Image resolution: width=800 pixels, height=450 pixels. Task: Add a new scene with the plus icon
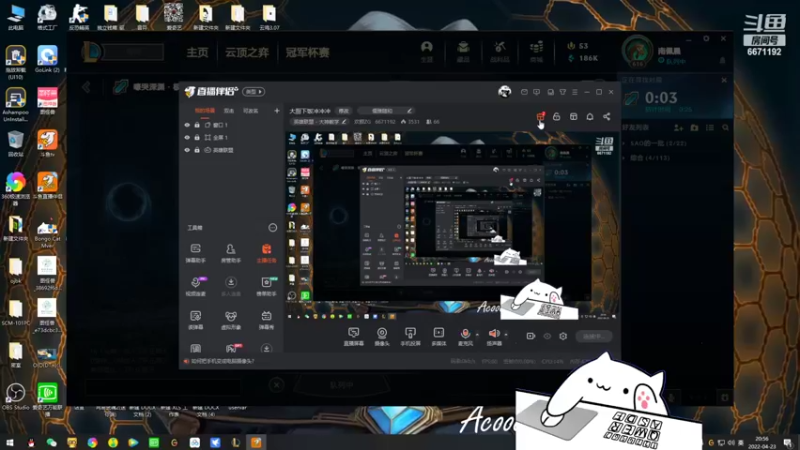[277, 111]
